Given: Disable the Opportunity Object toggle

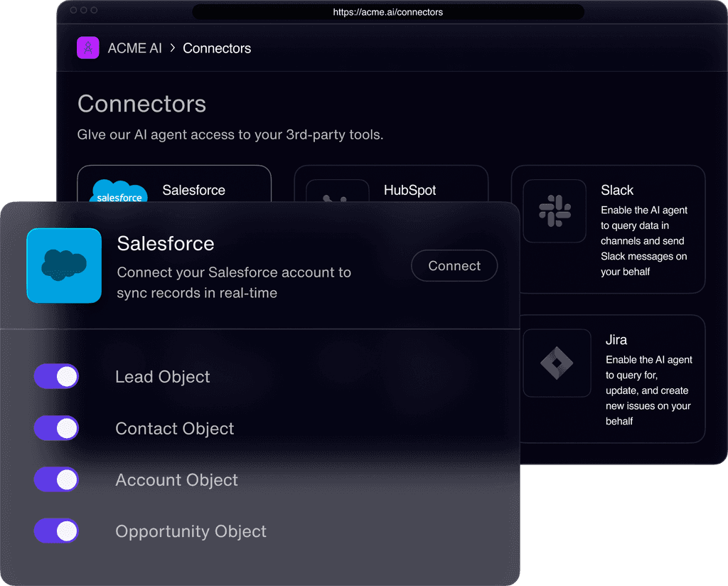Looking at the screenshot, I should (x=56, y=531).
